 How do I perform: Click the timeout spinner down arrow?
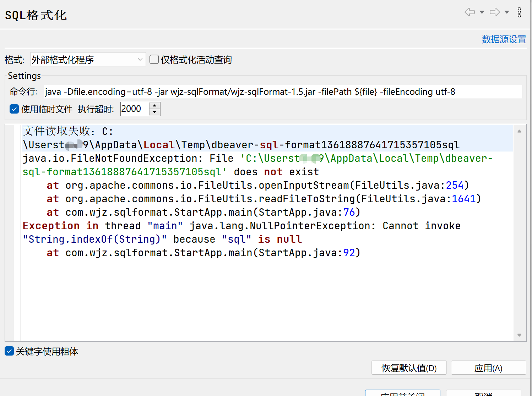tap(154, 112)
